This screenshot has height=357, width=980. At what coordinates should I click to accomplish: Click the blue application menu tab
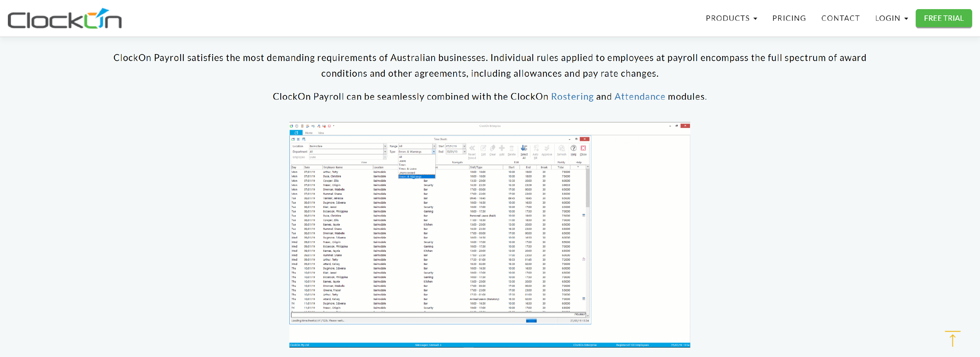(x=296, y=132)
